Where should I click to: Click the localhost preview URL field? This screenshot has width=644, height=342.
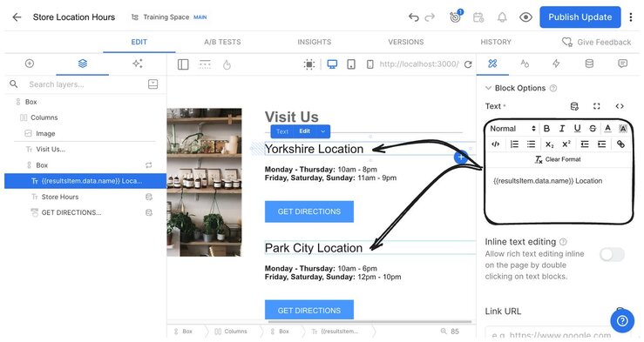[419, 64]
